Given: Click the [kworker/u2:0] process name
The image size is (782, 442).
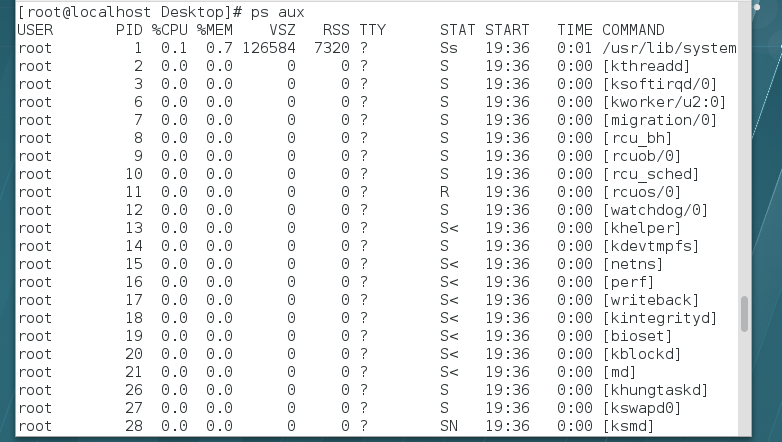Looking at the screenshot, I should click(x=664, y=102).
